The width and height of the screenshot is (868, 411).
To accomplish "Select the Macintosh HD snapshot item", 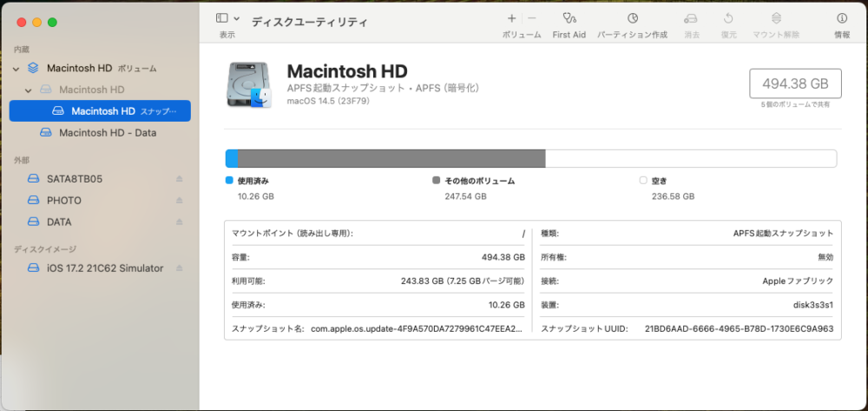I will pos(102,111).
